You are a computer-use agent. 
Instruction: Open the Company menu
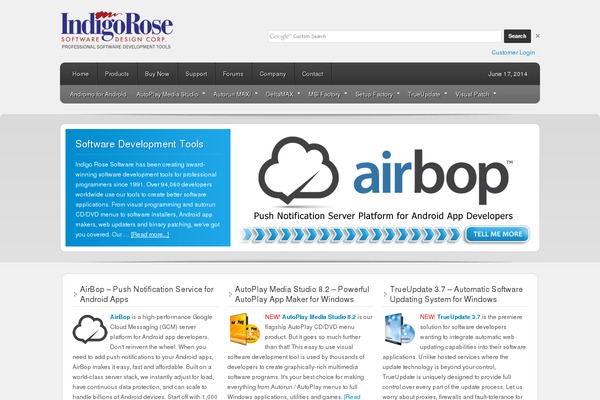(273, 74)
